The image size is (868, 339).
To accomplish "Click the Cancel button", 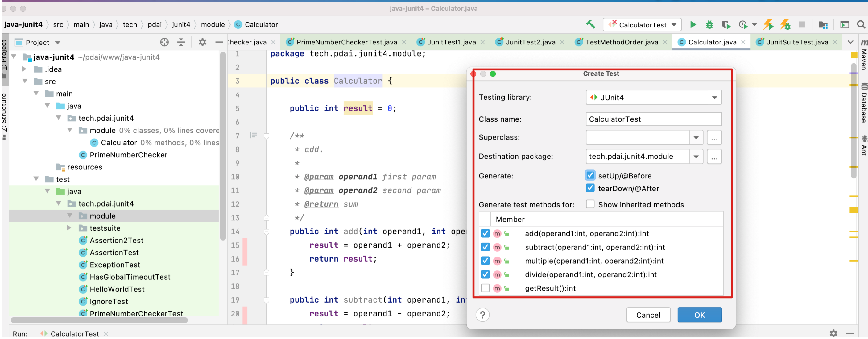I will pos(648,315).
